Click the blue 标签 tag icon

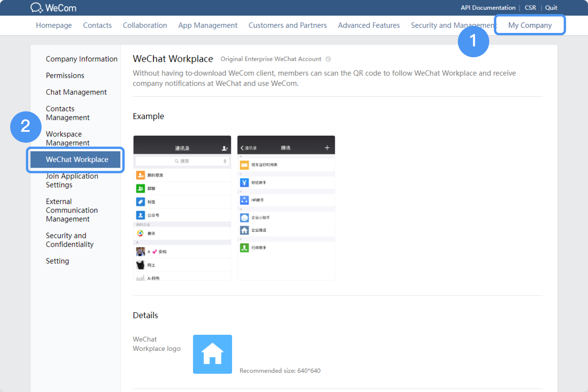(141, 201)
